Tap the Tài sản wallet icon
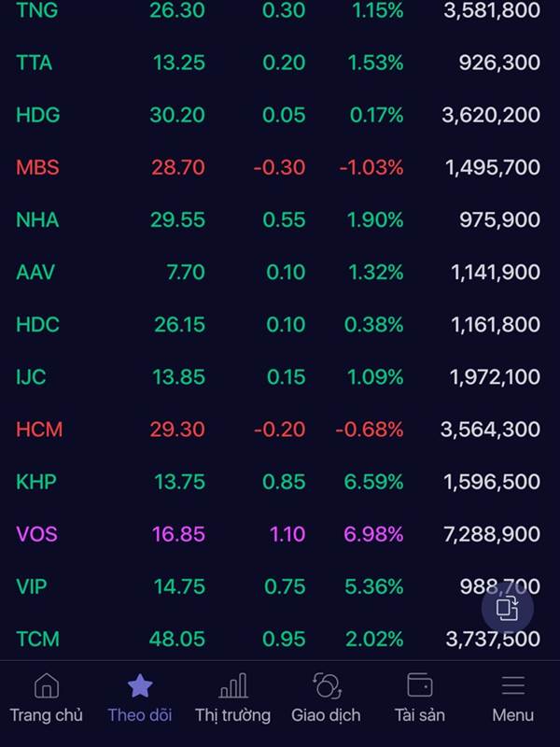Image resolution: width=560 pixels, height=747 pixels. pyautogui.click(x=419, y=685)
